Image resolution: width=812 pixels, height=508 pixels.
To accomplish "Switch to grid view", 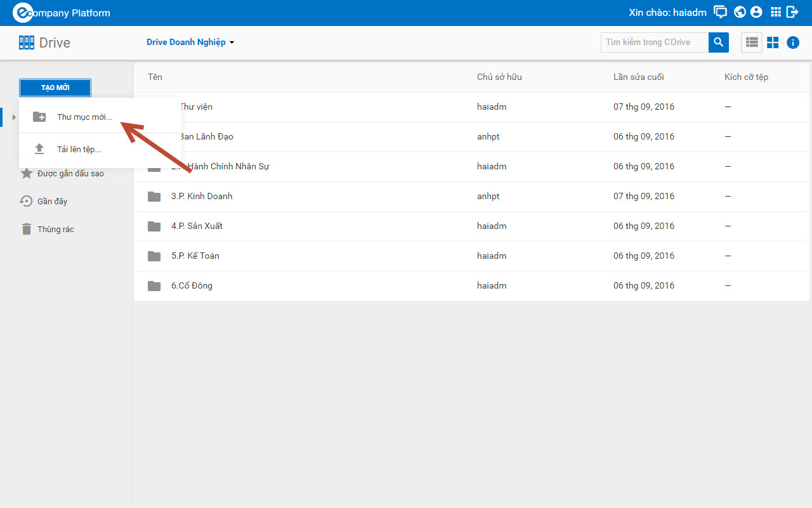I will (x=773, y=42).
